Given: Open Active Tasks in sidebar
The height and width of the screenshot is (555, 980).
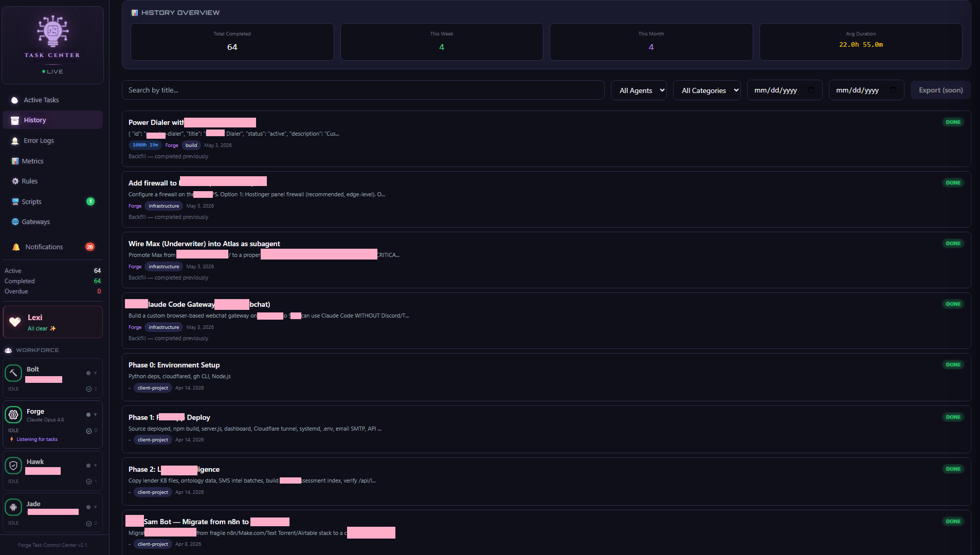Looking at the screenshot, I should point(52,100).
